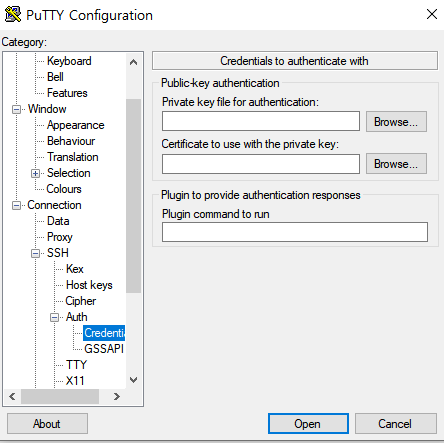Viewport: 444px width, 443px height.
Task: Click the certificate file input field
Action: 261,164
